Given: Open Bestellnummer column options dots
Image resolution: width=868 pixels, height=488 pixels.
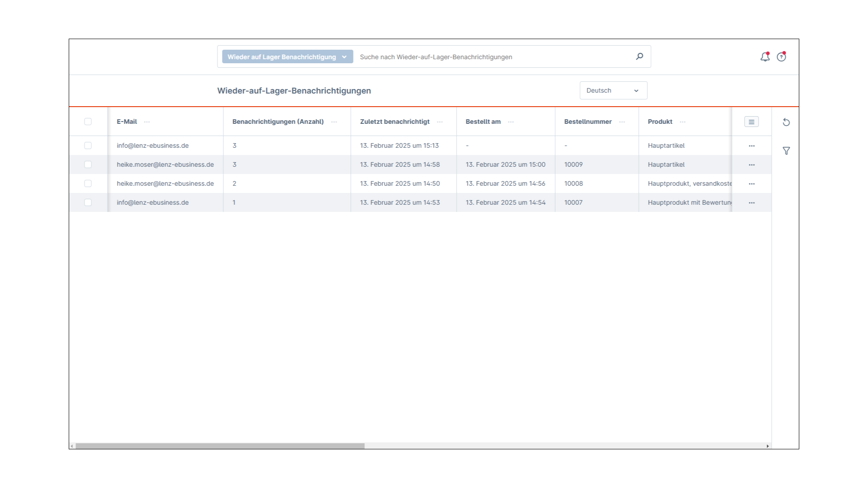Looking at the screenshot, I should coord(622,122).
